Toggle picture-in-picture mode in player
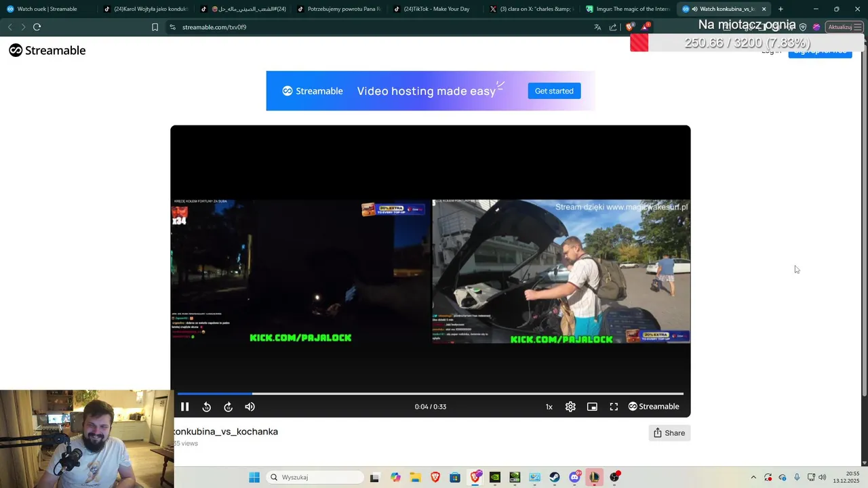The image size is (868, 488). [592, 407]
